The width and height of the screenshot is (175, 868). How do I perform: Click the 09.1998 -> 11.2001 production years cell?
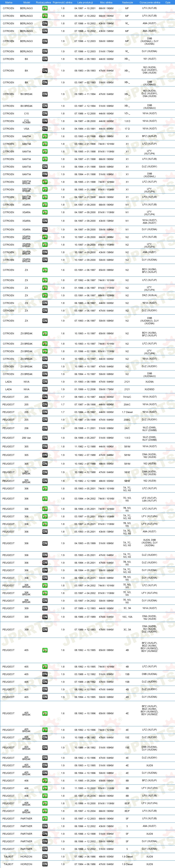tap(85, 429)
